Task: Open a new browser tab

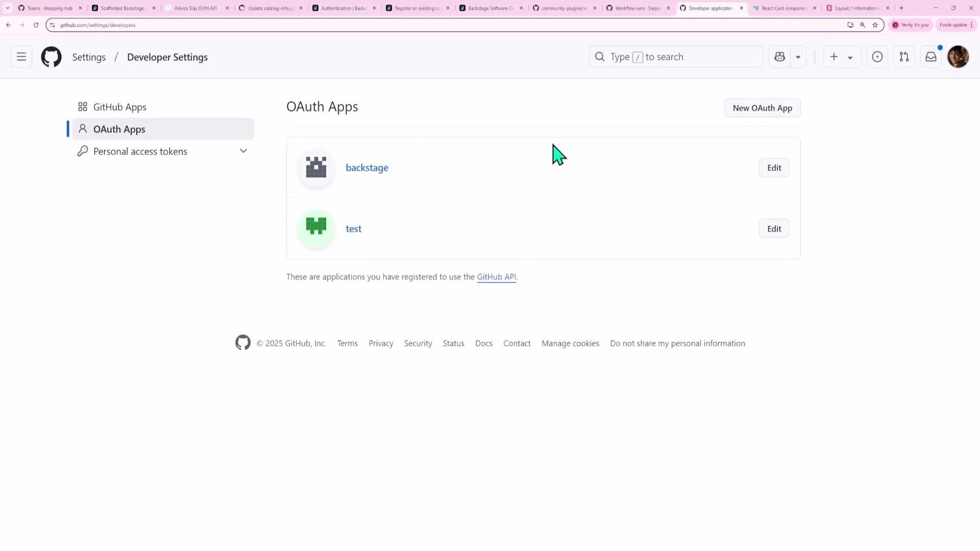Action: (x=901, y=8)
